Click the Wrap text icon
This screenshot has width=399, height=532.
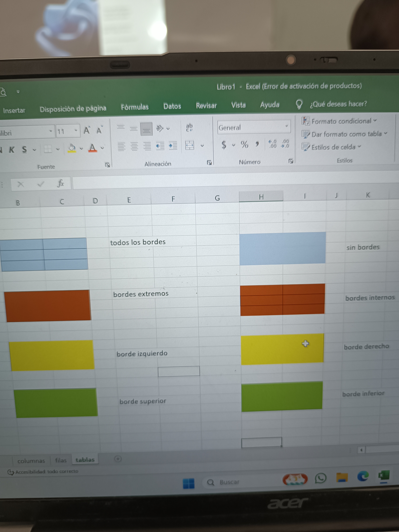tap(189, 127)
